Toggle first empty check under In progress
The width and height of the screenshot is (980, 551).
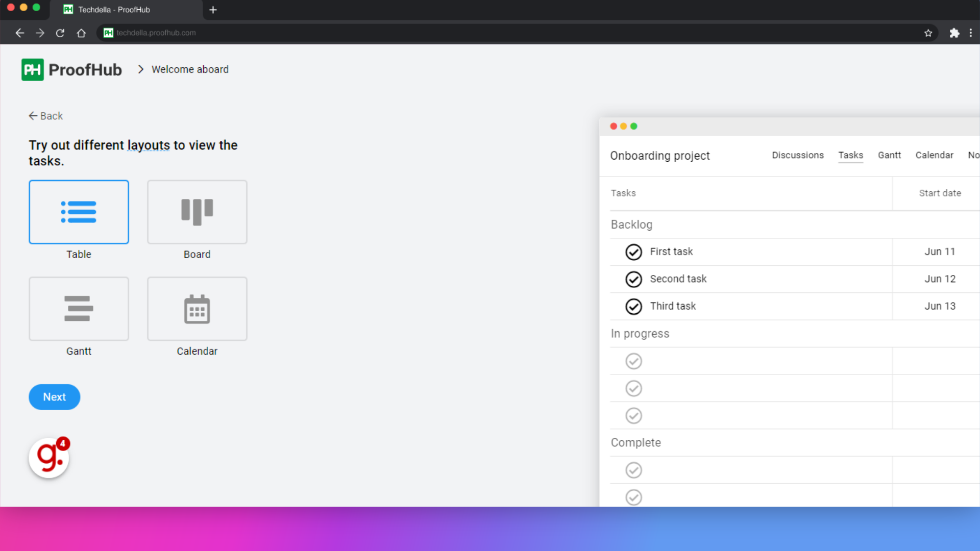pyautogui.click(x=633, y=361)
